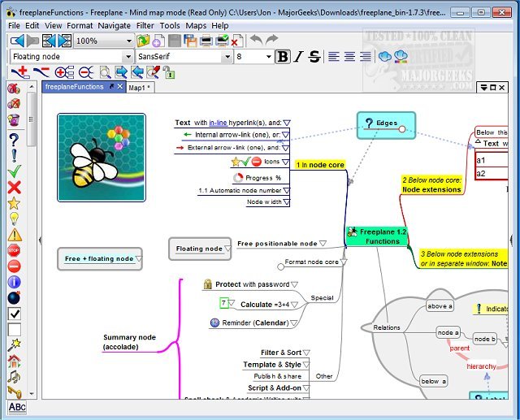
Task: Click the Print icon
Action: point(206,41)
